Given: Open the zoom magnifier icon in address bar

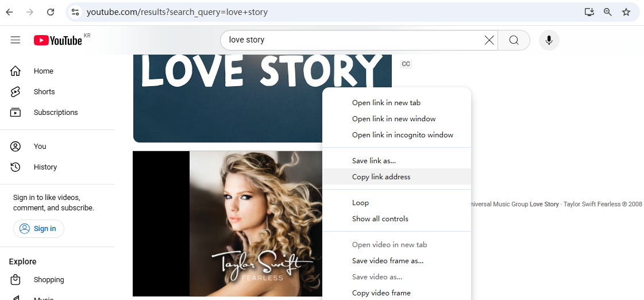Looking at the screenshot, I should (x=608, y=12).
